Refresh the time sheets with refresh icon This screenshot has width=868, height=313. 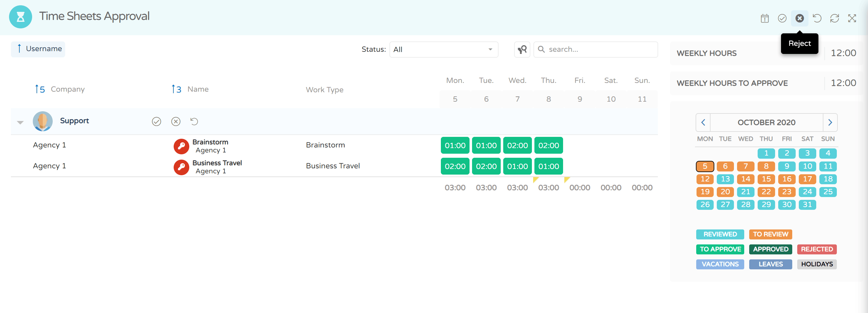tap(834, 18)
